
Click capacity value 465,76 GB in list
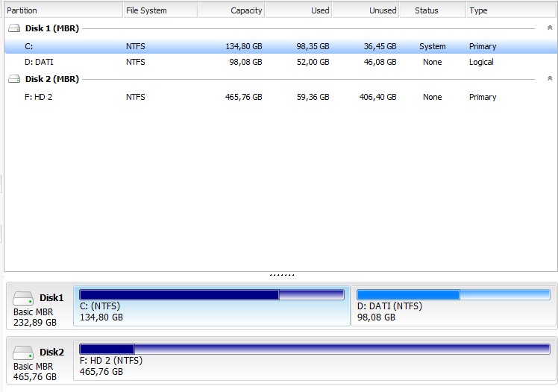click(244, 97)
